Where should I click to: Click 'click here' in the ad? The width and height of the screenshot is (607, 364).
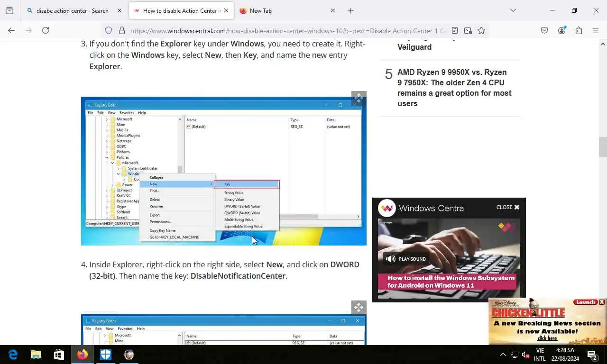(547, 338)
